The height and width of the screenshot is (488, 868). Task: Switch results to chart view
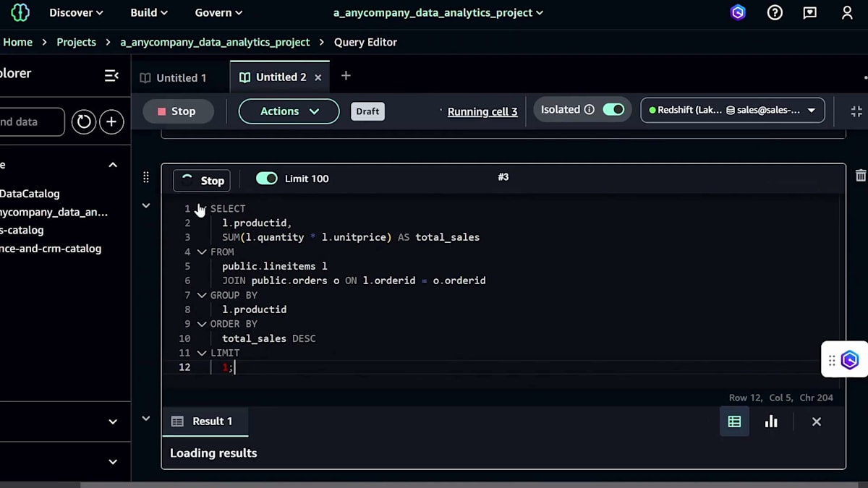pos(771,421)
